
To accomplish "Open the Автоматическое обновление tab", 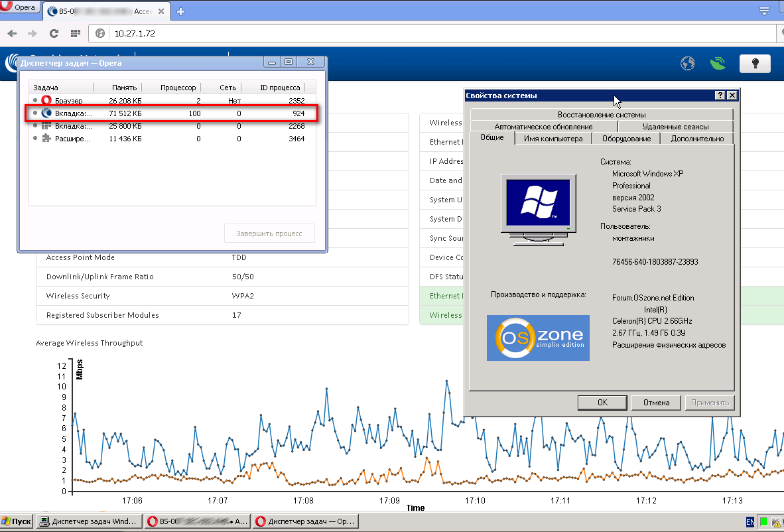I will pos(543,126).
